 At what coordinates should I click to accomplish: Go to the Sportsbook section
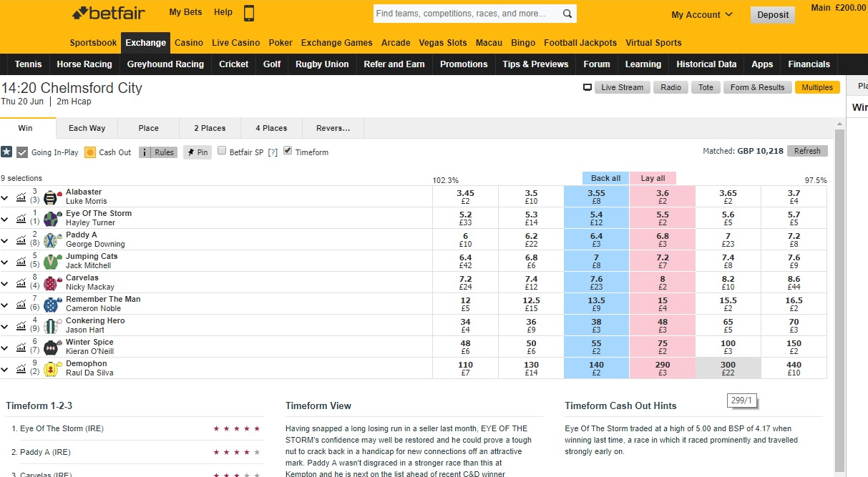point(93,42)
